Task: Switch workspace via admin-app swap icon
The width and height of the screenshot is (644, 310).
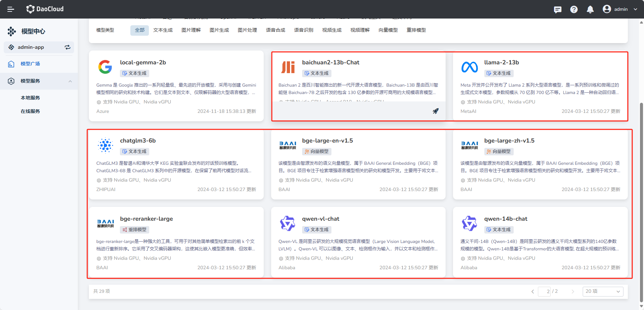Action: click(x=68, y=47)
